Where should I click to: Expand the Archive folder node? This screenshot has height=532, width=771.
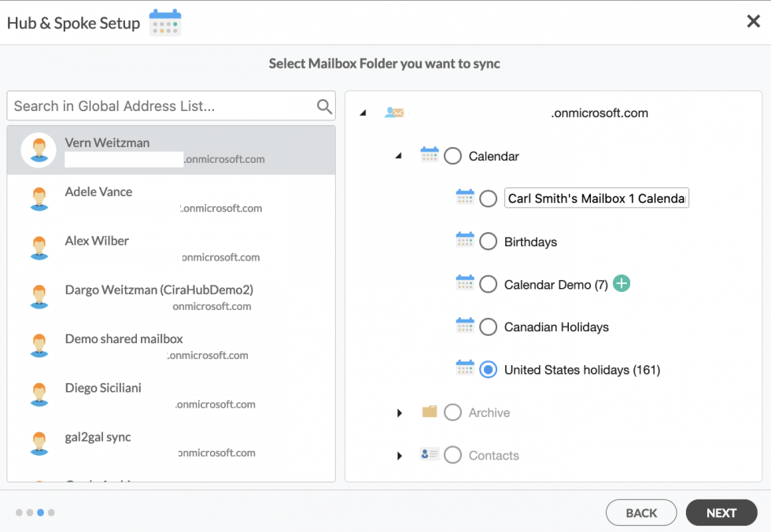click(399, 412)
